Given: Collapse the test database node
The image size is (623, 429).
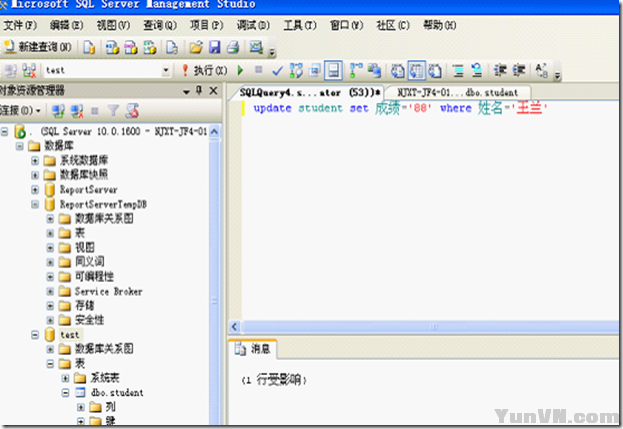Looking at the screenshot, I should pos(35,335).
